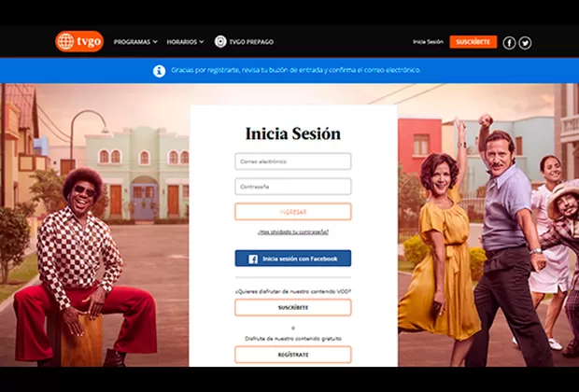The width and height of the screenshot is (579, 392).
Task: Expand the PROGRAMAS dropdown menu
Action: point(132,42)
